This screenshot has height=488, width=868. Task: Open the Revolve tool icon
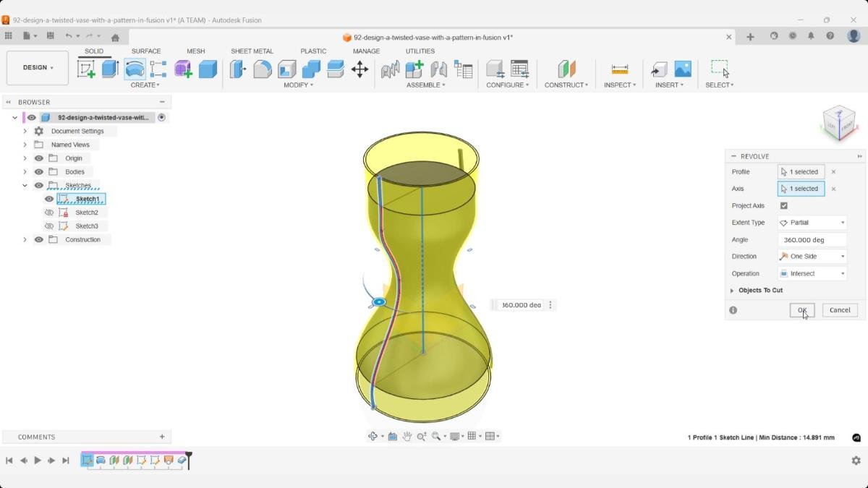coord(134,69)
